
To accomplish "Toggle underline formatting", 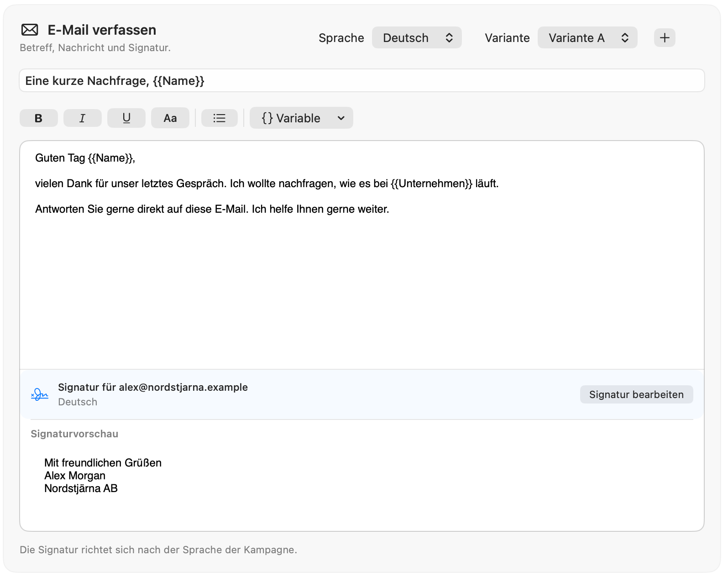I will pyautogui.click(x=126, y=118).
